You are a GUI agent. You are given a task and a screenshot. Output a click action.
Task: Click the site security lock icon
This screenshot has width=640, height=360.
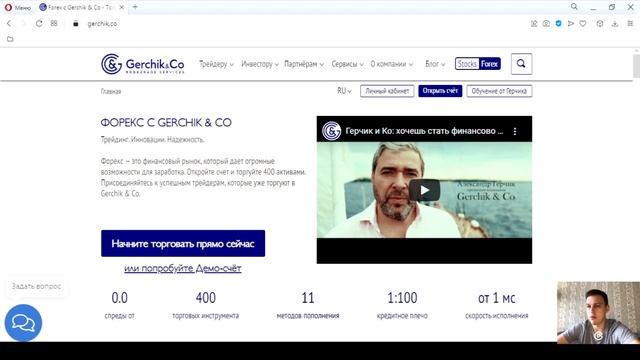click(76, 24)
